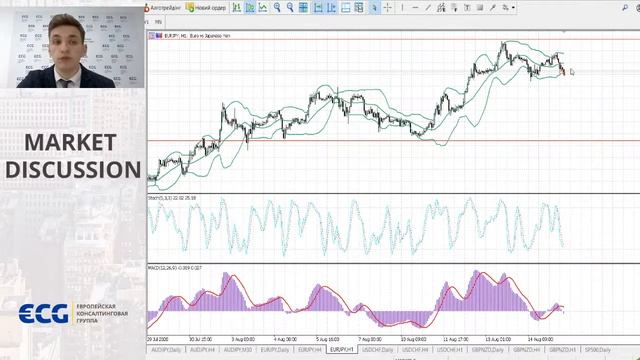
Task: Select the Fibonacci retracement tool
Action: (454, 7)
